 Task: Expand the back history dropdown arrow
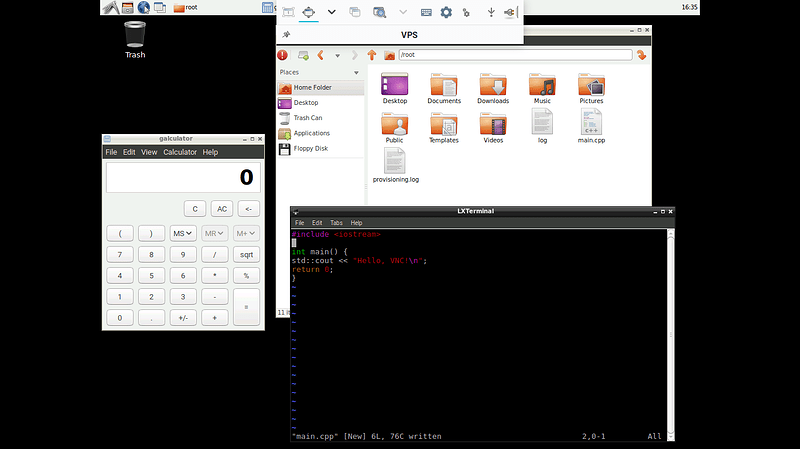[338, 55]
